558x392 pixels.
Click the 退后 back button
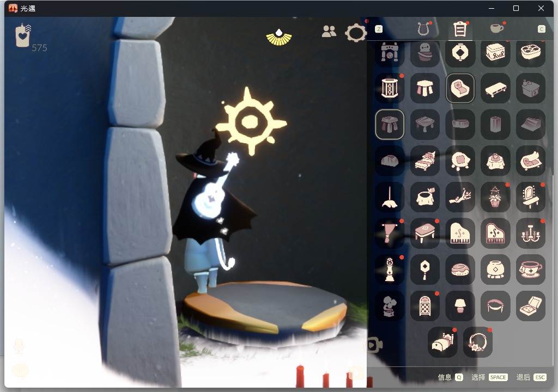pyautogui.click(x=531, y=377)
